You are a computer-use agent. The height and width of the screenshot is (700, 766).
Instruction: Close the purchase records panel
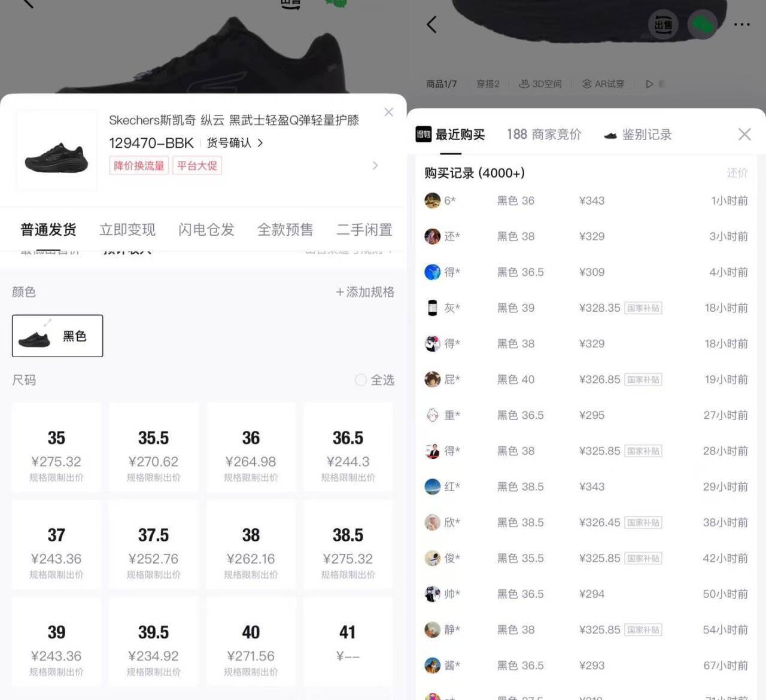[744, 134]
